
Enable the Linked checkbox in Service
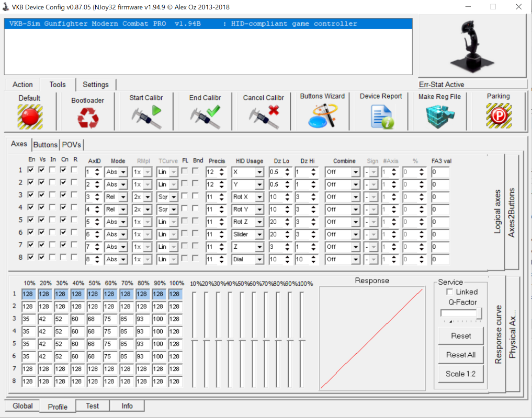click(449, 292)
